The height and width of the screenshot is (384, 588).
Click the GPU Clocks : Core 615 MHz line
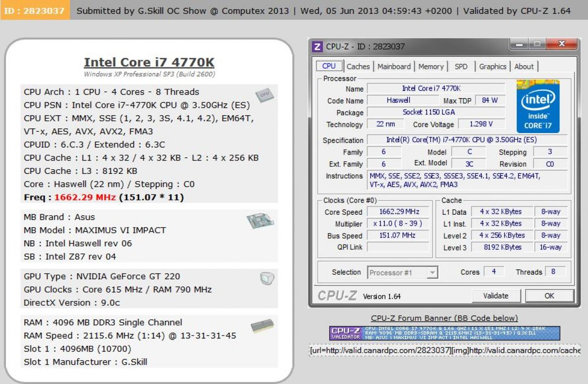(x=118, y=289)
